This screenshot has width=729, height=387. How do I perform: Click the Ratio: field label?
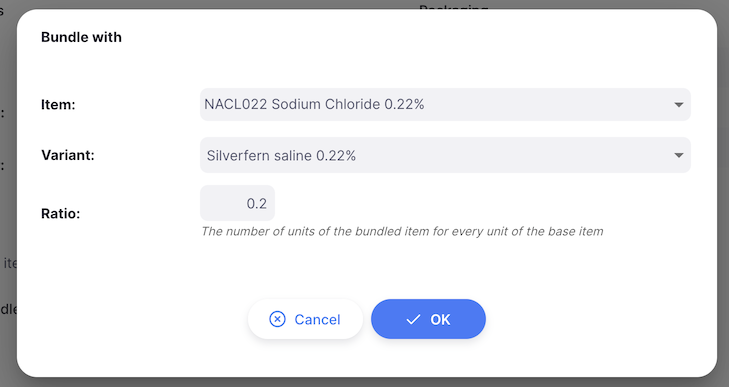click(60, 214)
